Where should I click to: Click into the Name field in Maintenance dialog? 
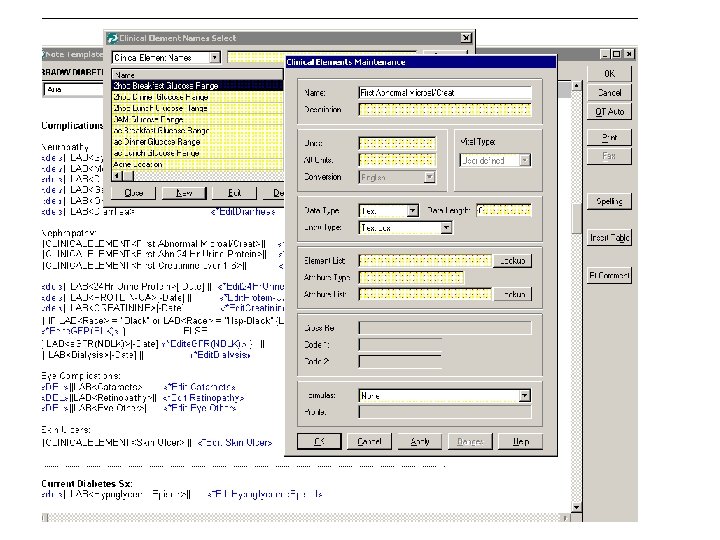click(x=445, y=93)
